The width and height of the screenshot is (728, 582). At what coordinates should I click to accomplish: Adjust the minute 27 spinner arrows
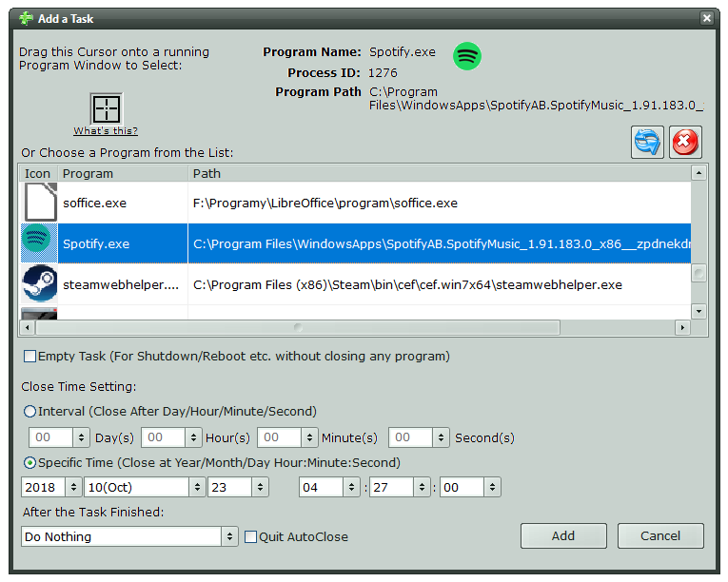point(422,487)
